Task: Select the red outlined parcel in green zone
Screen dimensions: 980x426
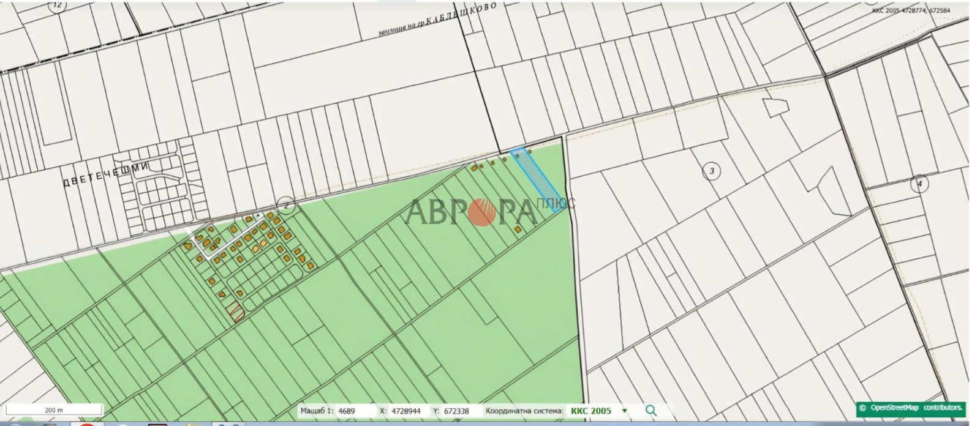Action: coord(235,311)
